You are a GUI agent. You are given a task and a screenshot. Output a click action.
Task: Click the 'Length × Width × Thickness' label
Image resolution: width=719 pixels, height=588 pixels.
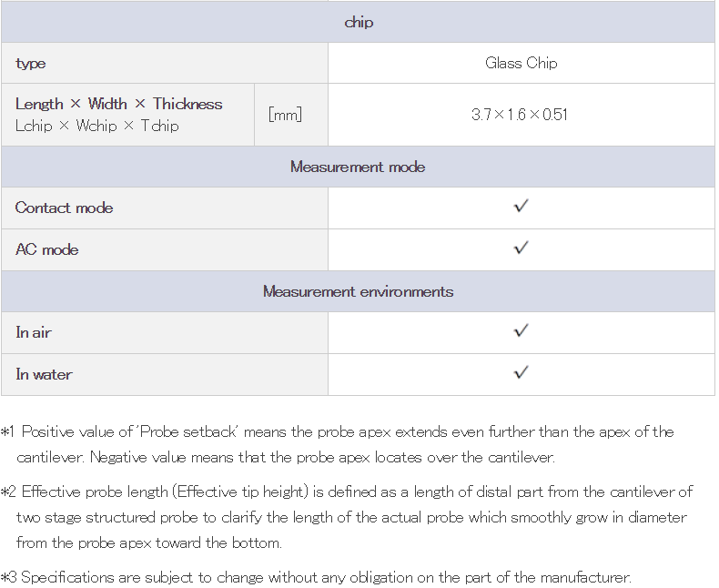pos(118,104)
